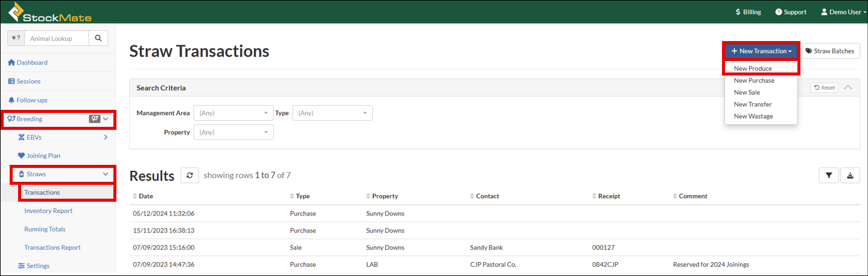Open the Support help link
Image resolution: width=868 pixels, height=276 pixels.
791,12
